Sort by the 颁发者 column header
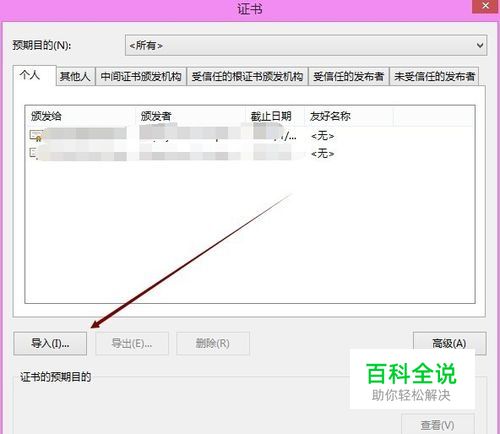Viewport: 500px width, 434px height. 190,116
